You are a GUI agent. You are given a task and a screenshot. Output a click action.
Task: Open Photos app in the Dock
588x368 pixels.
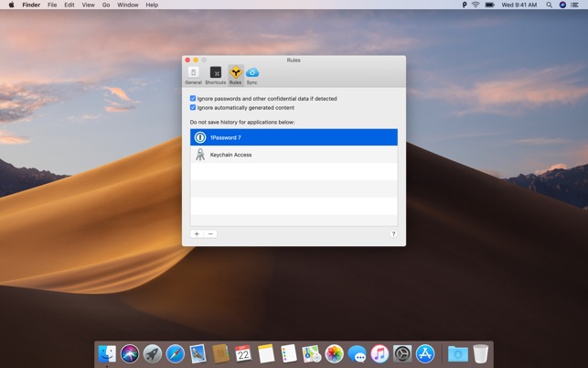(x=334, y=353)
